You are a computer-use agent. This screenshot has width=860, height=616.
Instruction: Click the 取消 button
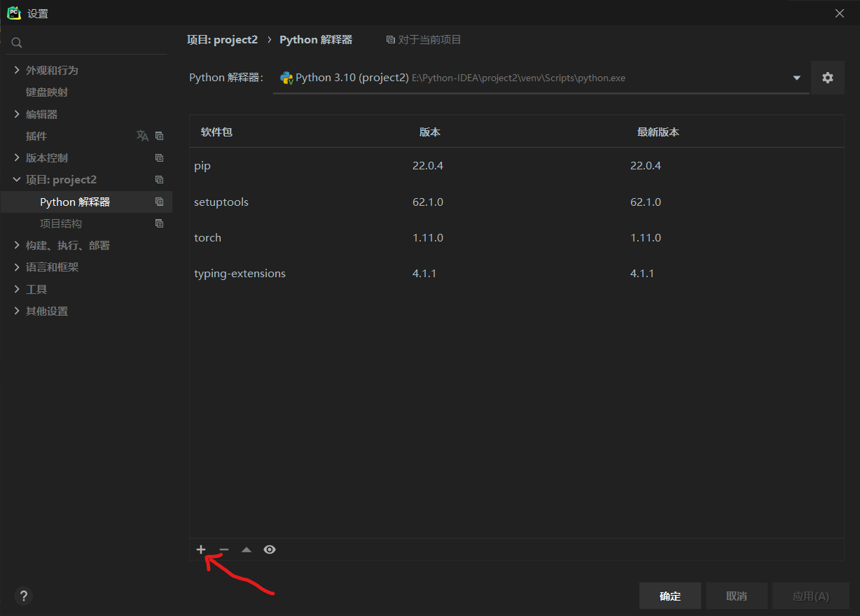click(737, 596)
